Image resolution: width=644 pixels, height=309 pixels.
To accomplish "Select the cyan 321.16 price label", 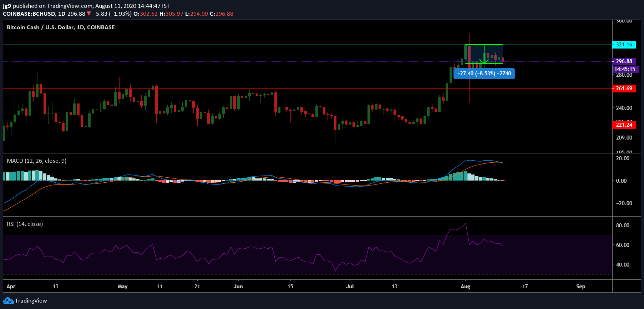I will click(624, 45).
